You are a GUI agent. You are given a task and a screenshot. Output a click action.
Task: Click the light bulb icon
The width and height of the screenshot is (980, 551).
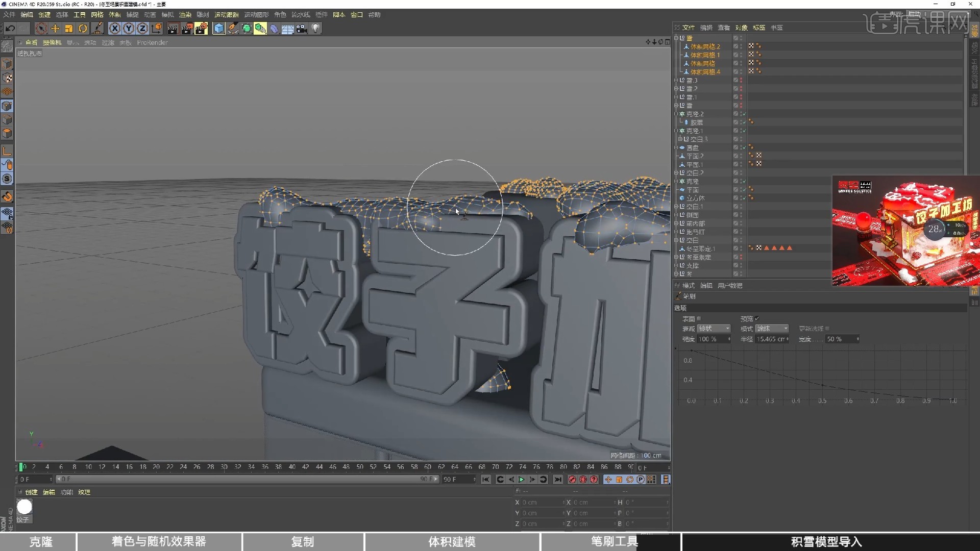click(x=316, y=29)
